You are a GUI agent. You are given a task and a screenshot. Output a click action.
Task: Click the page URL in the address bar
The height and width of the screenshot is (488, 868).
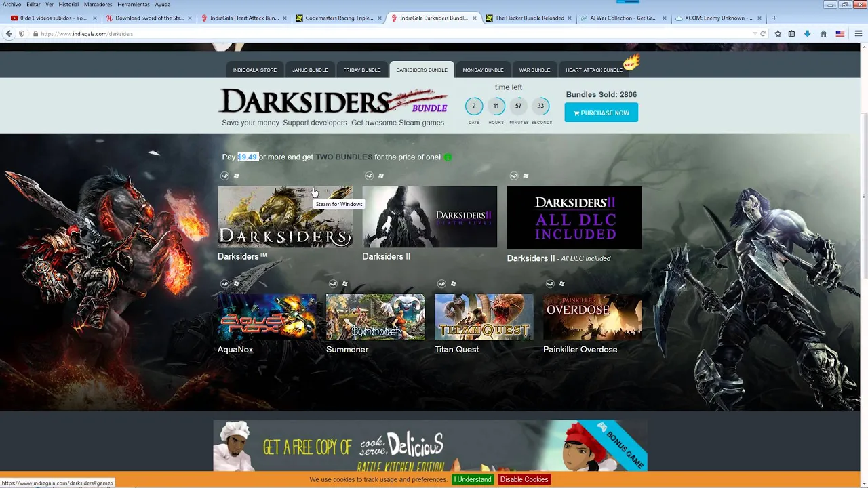tap(87, 33)
